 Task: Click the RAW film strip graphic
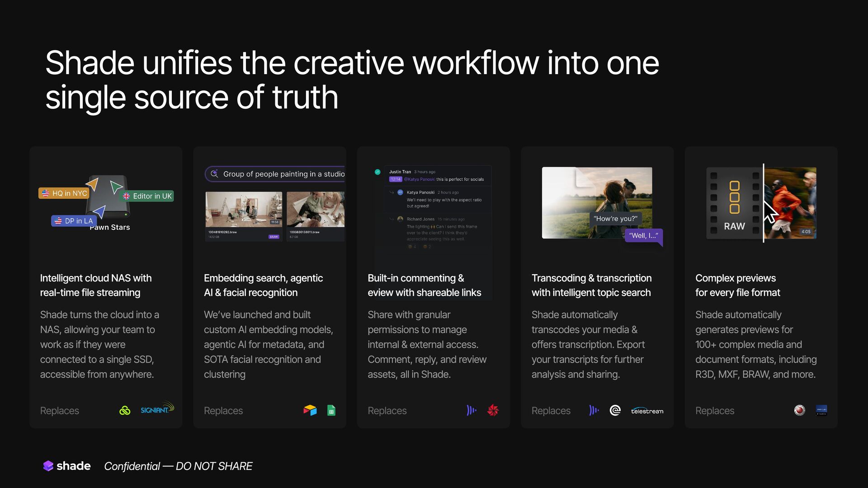coord(734,203)
